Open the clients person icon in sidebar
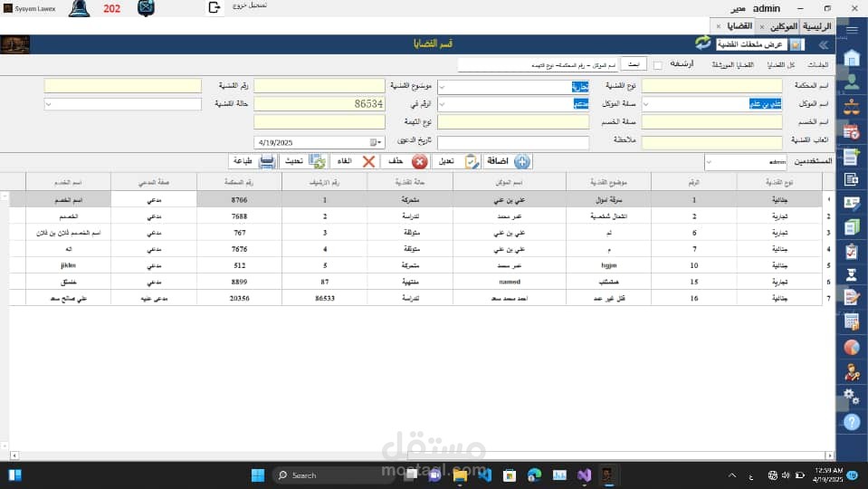Viewport: 868px width, 489px height. pyautogui.click(x=852, y=81)
